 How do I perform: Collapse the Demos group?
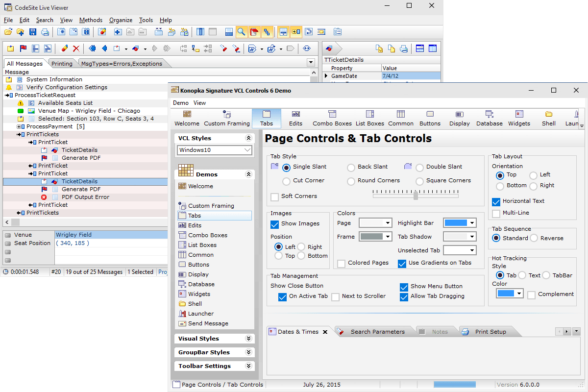[x=248, y=174]
